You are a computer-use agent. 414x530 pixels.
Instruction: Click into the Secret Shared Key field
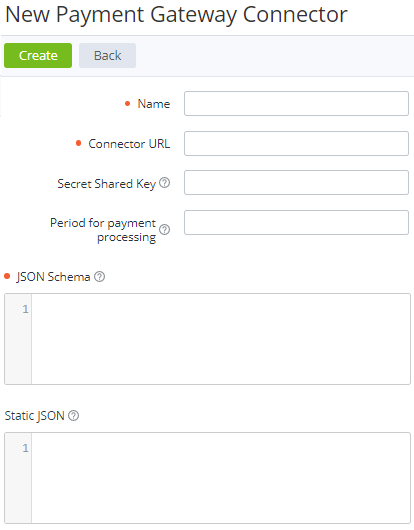point(296,183)
